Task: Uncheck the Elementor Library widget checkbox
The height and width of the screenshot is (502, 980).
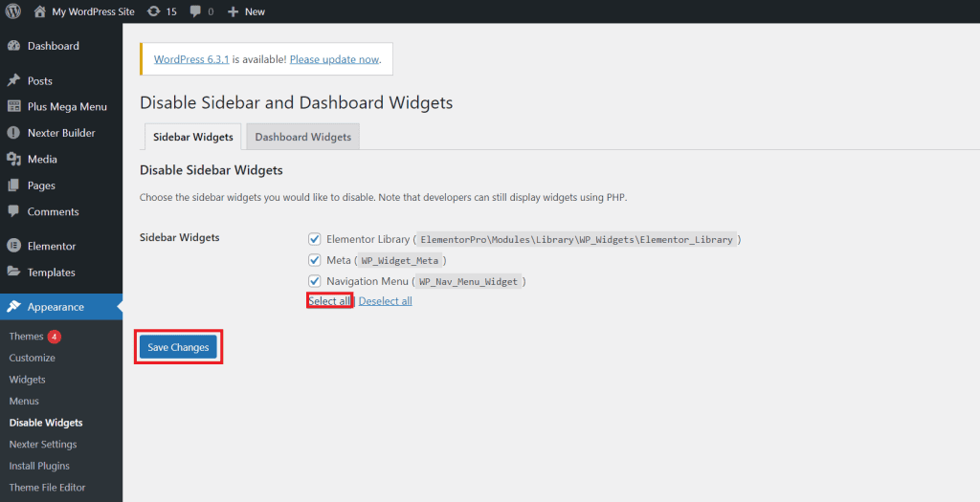Action: tap(314, 239)
